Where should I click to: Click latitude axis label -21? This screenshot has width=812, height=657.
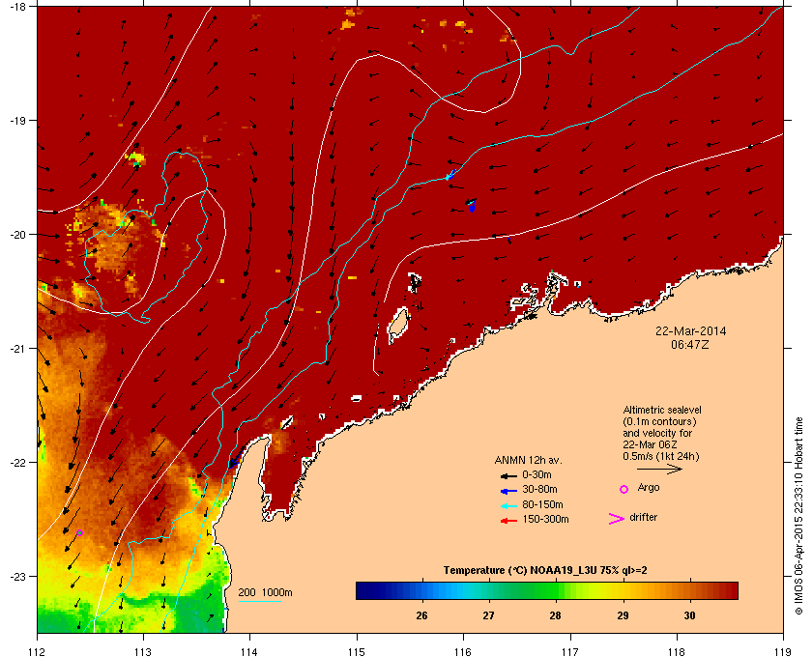pos(17,349)
